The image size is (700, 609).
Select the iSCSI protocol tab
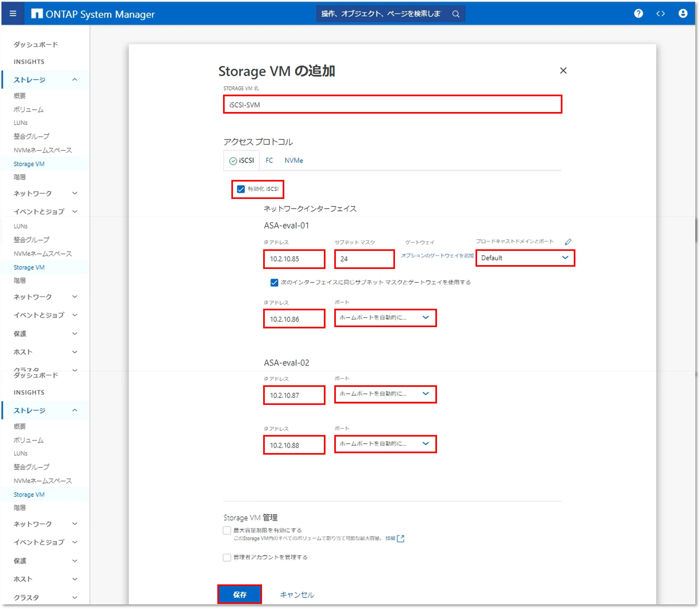point(242,161)
